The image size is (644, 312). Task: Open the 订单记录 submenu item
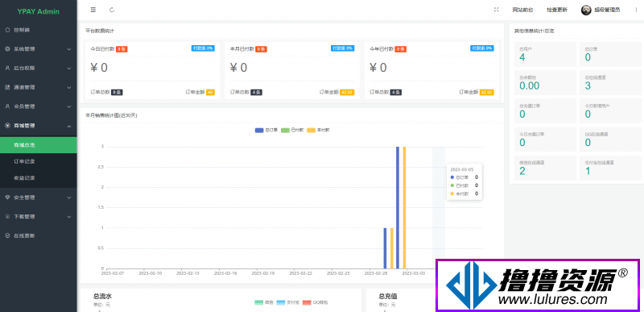pyautogui.click(x=38, y=161)
